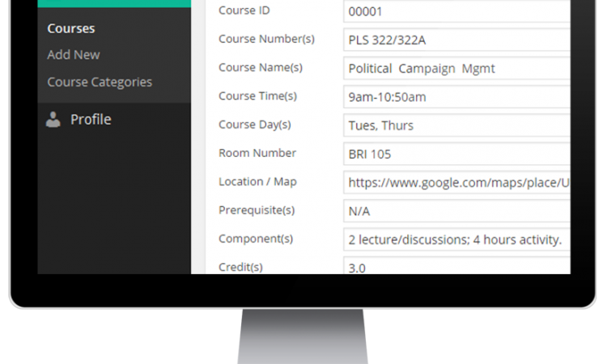The height and width of the screenshot is (364, 607).
Task: Click the Credits field showing 3.0
Action: click(456, 266)
